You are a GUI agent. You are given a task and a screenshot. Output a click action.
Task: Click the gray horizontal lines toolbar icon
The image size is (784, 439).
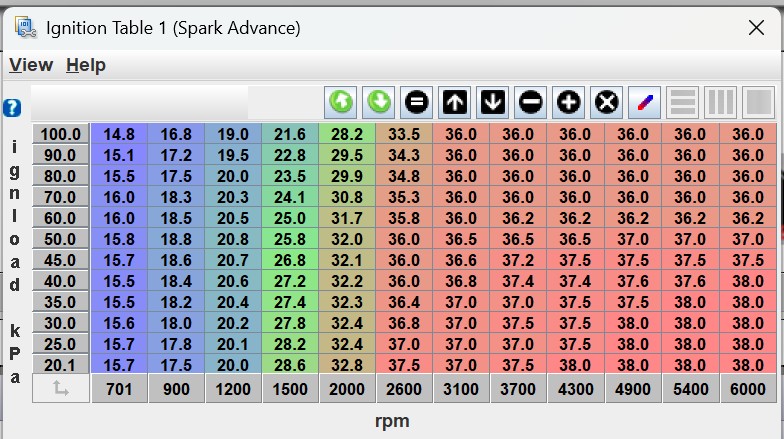point(682,102)
